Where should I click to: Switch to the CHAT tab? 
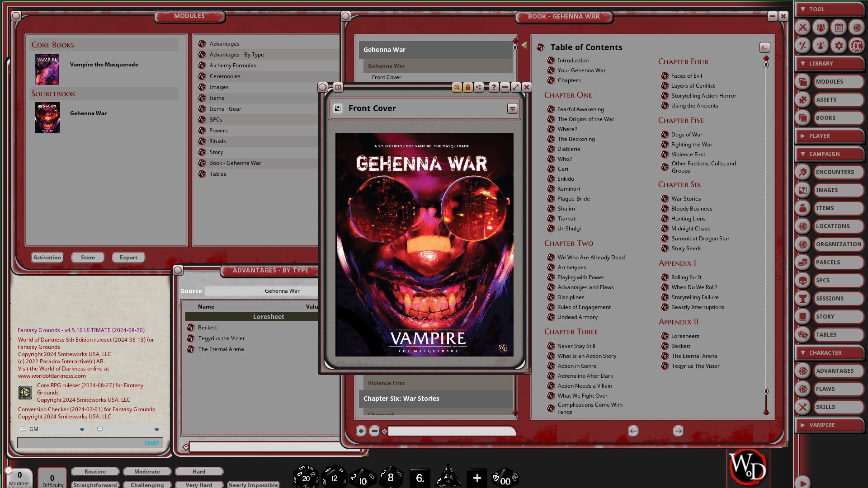(x=151, y=443)
